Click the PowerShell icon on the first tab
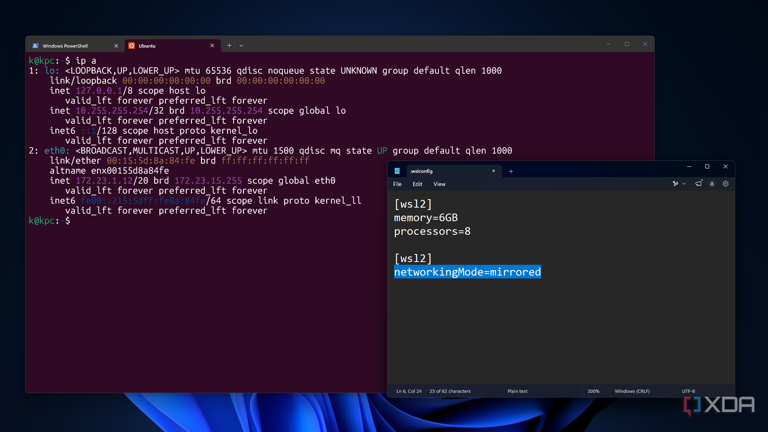 [x=35, y=46]
